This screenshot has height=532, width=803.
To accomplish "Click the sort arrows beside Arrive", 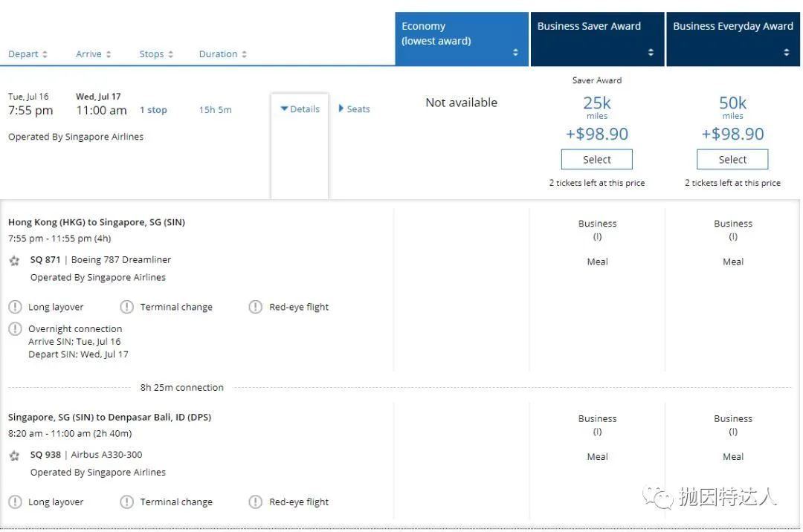I will pyautogui.click(x=109, y=54).
